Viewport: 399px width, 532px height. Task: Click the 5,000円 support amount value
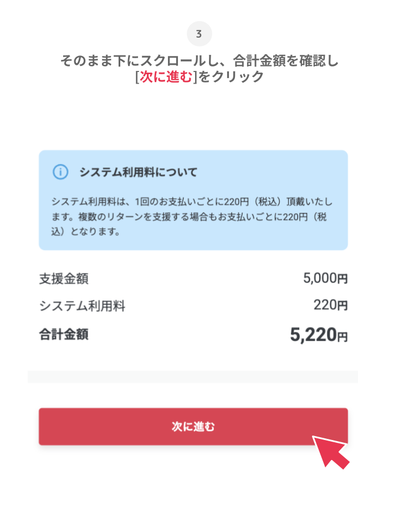click(325, 279)
